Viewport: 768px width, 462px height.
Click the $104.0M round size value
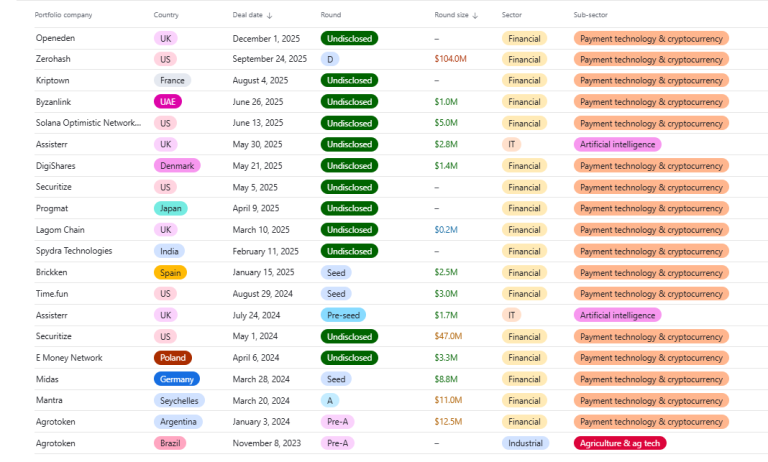pyautogui.click(x=450, y=59)
